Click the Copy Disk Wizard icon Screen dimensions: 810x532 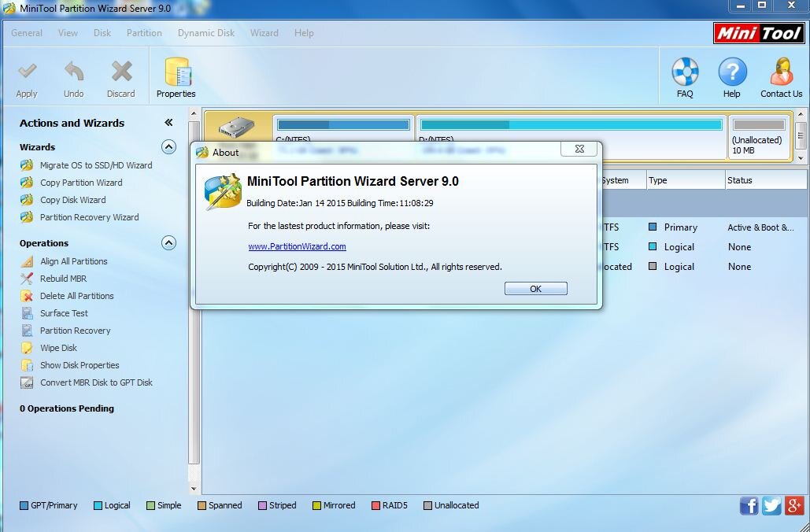pos(26,200)
